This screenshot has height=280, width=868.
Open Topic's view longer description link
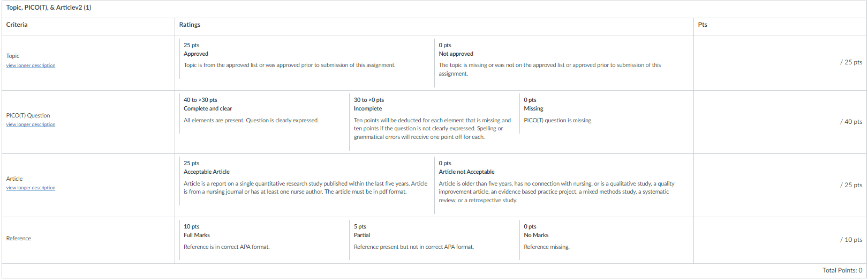click(31, 65)
